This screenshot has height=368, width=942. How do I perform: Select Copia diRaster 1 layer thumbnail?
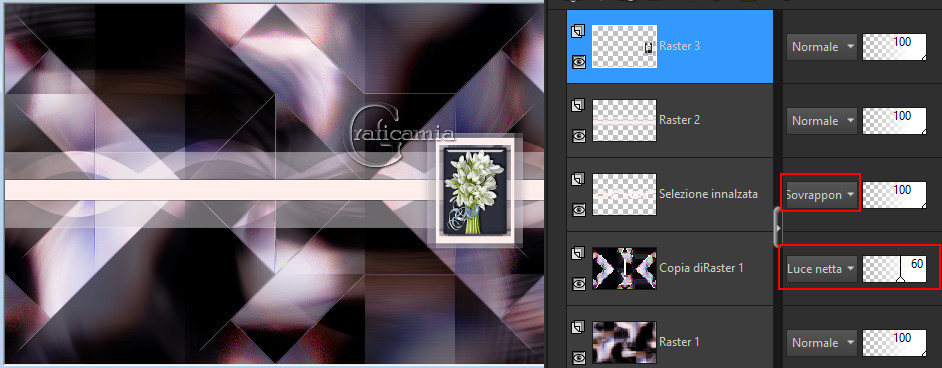point(624,268)
